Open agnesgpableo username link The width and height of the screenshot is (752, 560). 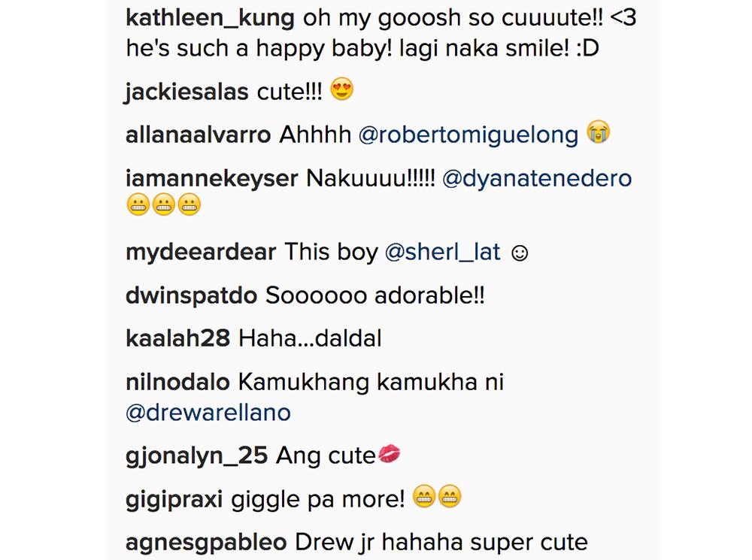[x=205, y=541]
